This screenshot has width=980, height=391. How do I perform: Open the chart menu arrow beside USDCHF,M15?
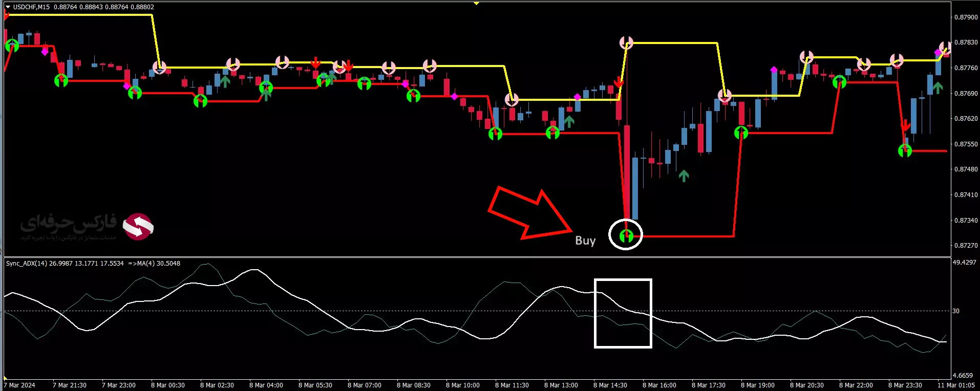pyautogui.click(x=8, y=7)
